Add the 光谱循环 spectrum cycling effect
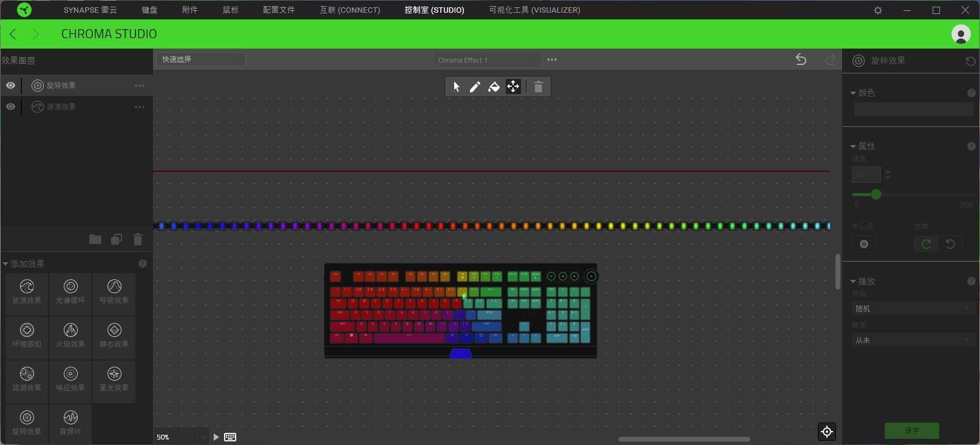Viewport: 980px width, 445px height. tap(70, 294)
